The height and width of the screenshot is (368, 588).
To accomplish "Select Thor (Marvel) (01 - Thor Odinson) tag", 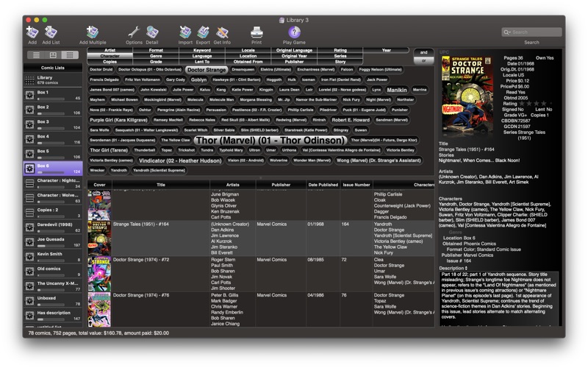I will coord(270,141).
